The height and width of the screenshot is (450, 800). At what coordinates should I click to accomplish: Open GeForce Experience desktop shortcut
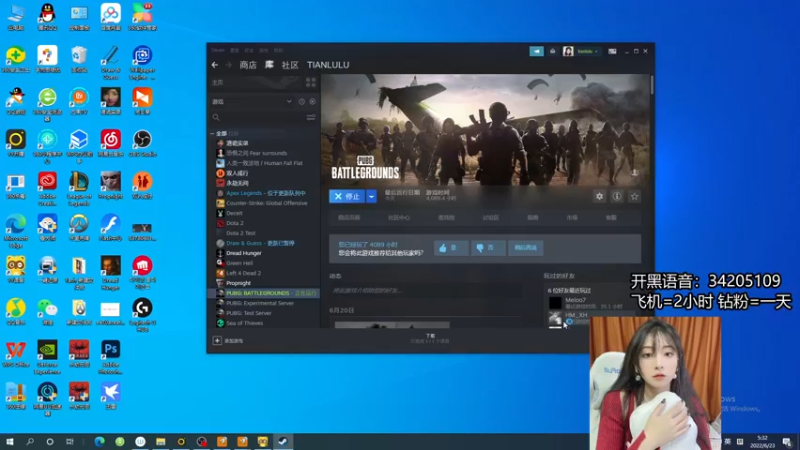click(47, 357)
